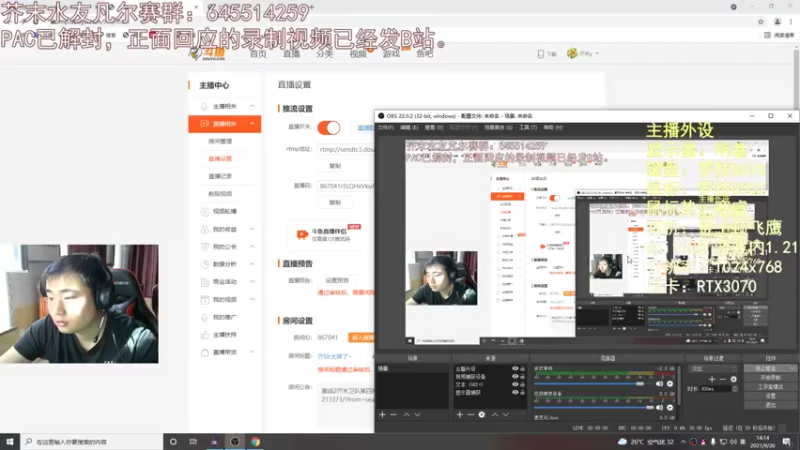Move scene down with the arrow in Scenes panel
Viewport: 800px width, 450px height.
click(418, 415)
